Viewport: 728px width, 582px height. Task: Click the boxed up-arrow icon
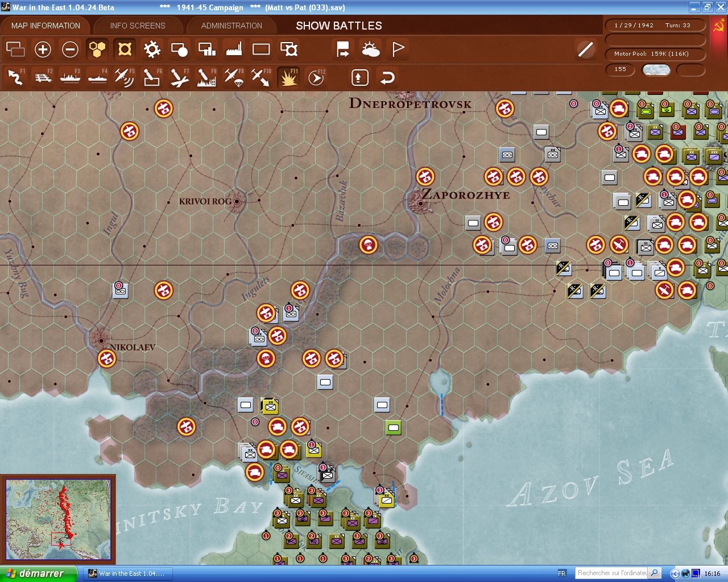click(x=359, y=77)
